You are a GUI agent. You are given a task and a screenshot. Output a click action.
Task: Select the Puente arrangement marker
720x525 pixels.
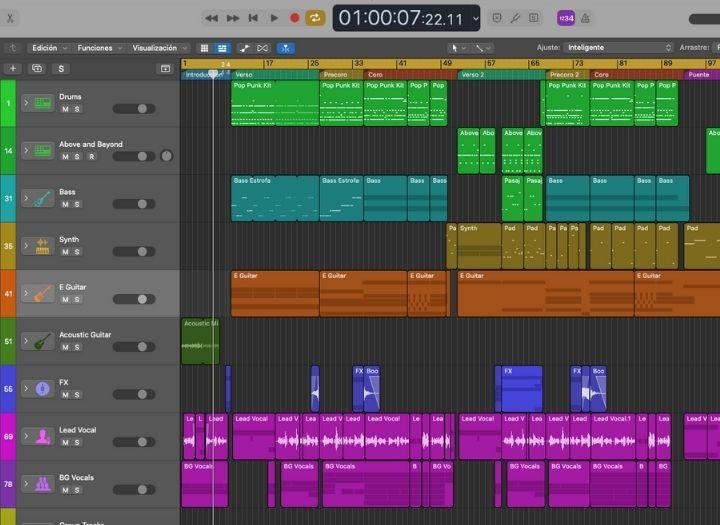click(x=702, y=74)
